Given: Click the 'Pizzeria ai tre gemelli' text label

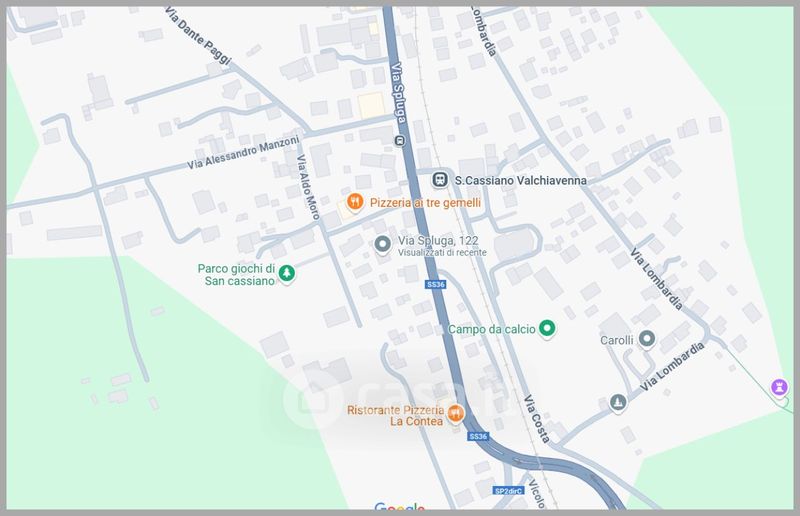Looking at the screenshot, I should tap(425, 203).
